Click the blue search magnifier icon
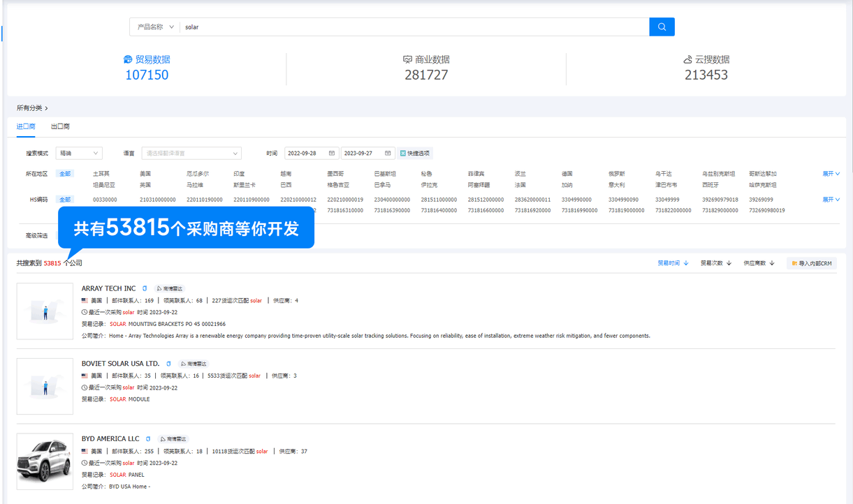853x504 pixels. [661, 27]
